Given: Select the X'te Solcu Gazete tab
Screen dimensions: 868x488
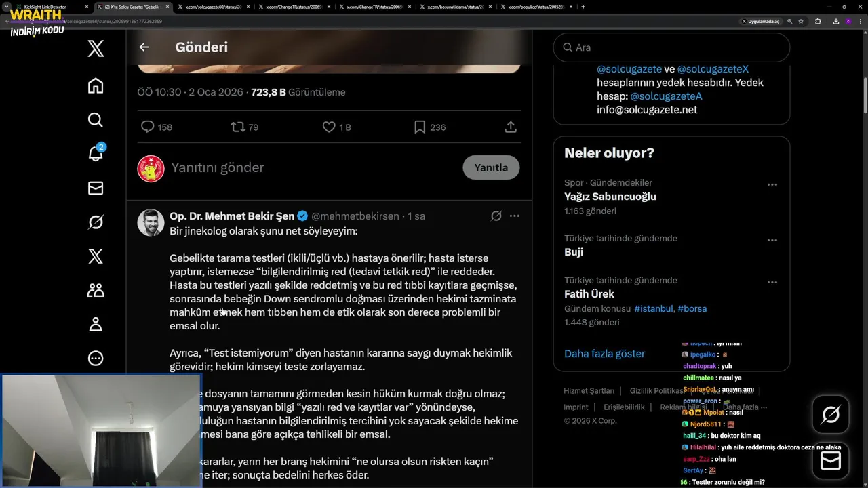Looking at the screenshot, I should click(134, 7).
